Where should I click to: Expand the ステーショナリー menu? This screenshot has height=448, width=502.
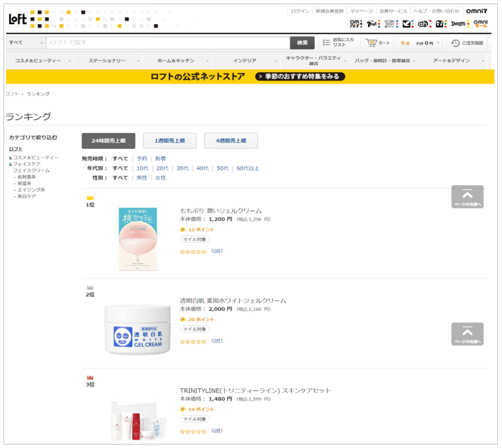pyautogui.click(x=109, y=60)
